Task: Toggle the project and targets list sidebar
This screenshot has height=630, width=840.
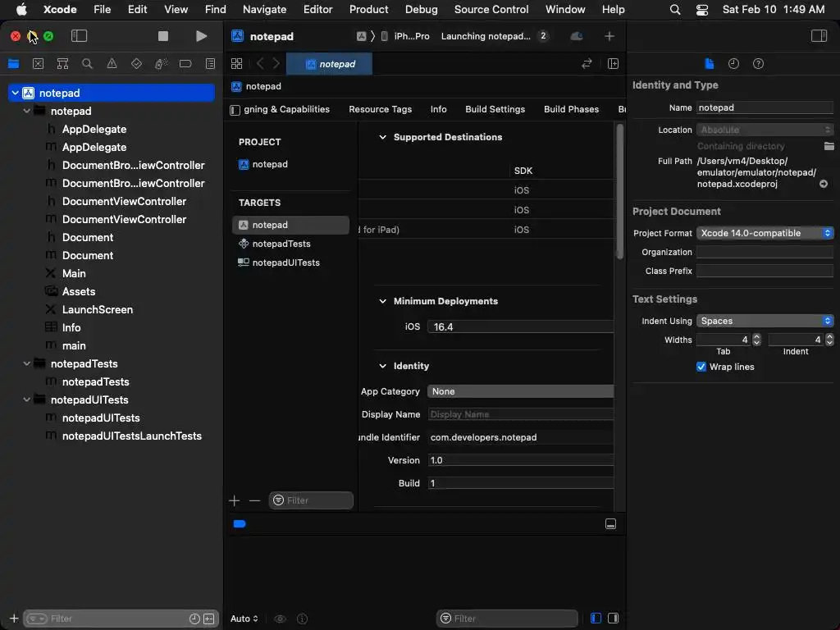Action: tap(235, 110)
